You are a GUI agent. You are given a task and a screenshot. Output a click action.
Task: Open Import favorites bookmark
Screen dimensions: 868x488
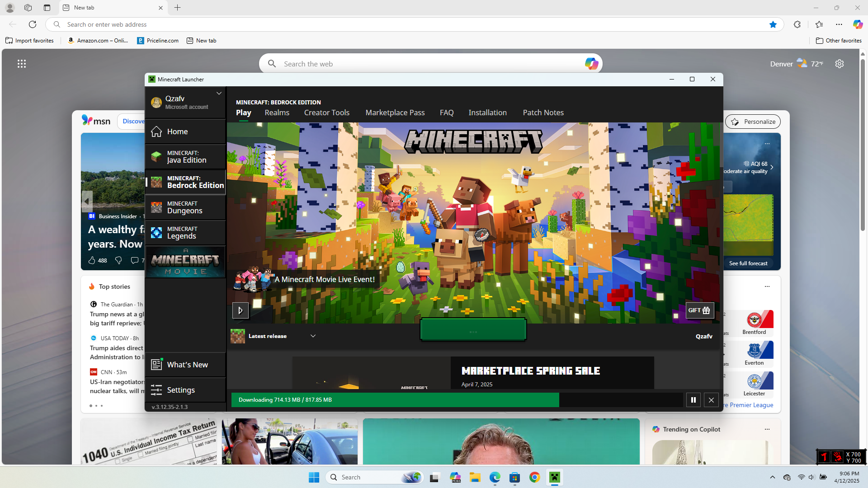(29, 41)
